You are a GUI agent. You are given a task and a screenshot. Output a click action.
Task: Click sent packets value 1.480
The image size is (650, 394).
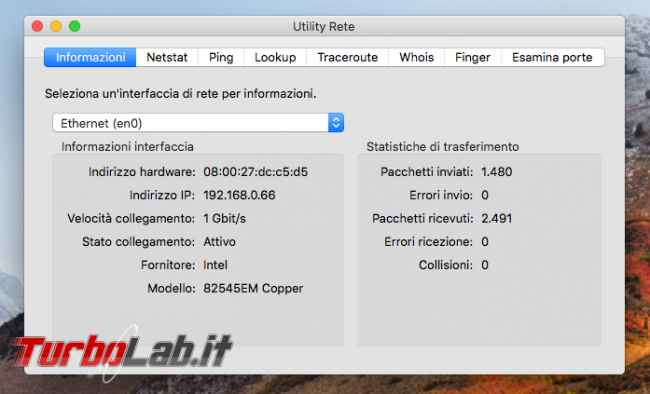[497, 172]
